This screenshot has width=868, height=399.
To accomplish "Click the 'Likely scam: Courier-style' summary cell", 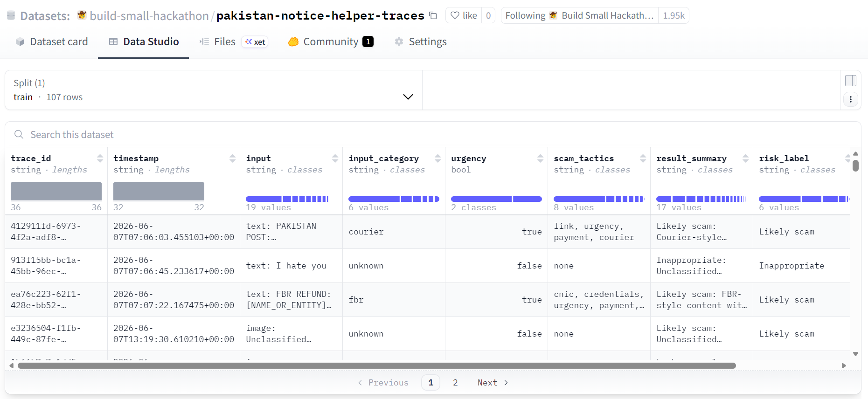I will click(x=701, y=232).
